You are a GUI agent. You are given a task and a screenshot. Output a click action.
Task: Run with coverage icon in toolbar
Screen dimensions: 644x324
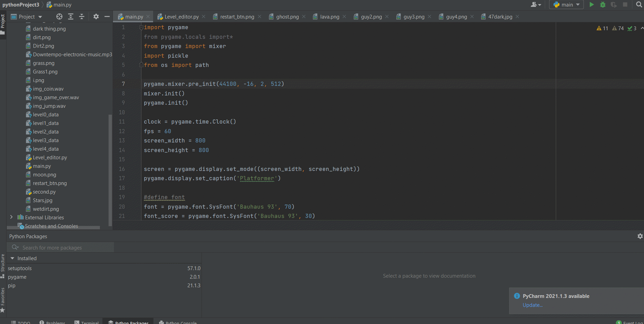coord(614,4)
